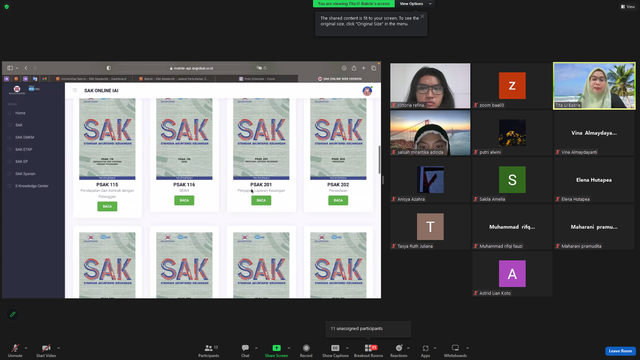Select PSAK 115 book cover thumbnail

point(107,139)
